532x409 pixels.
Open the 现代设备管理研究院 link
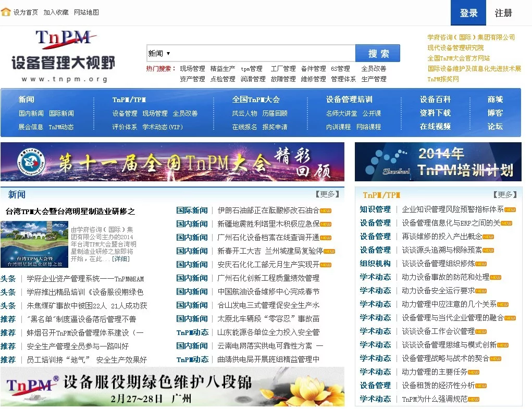(x=455, y=48)
